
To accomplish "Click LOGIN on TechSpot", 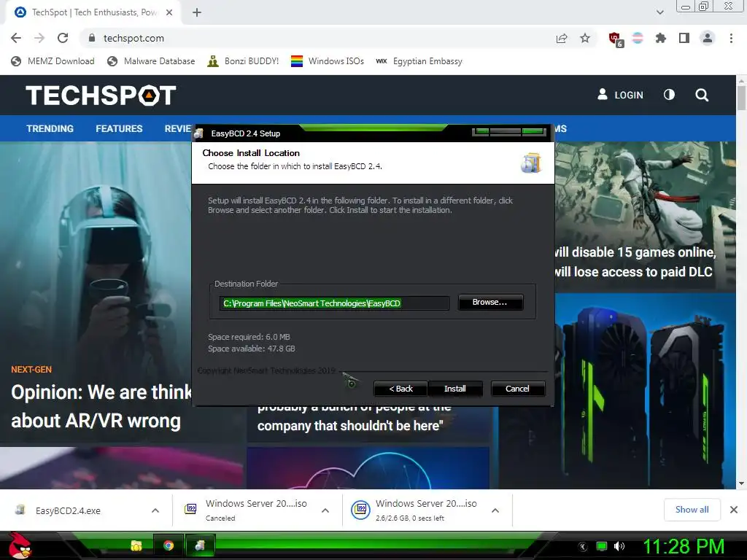I will point(620,95).
